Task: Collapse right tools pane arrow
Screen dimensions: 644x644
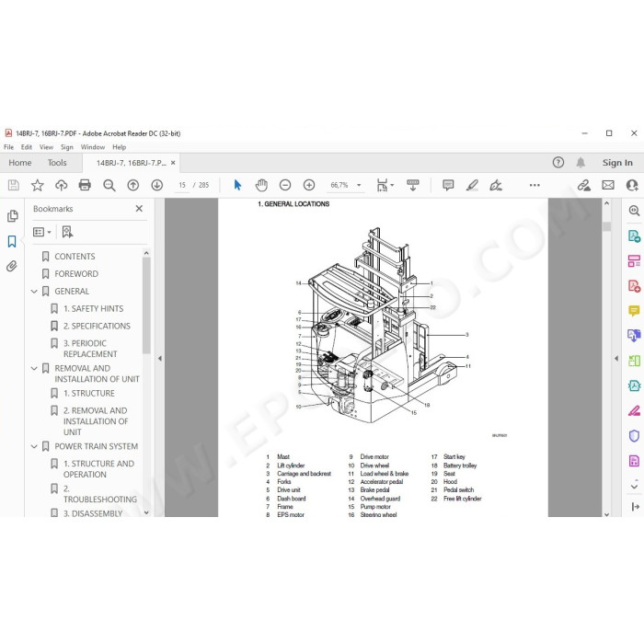Action: [x=616, y=358]
